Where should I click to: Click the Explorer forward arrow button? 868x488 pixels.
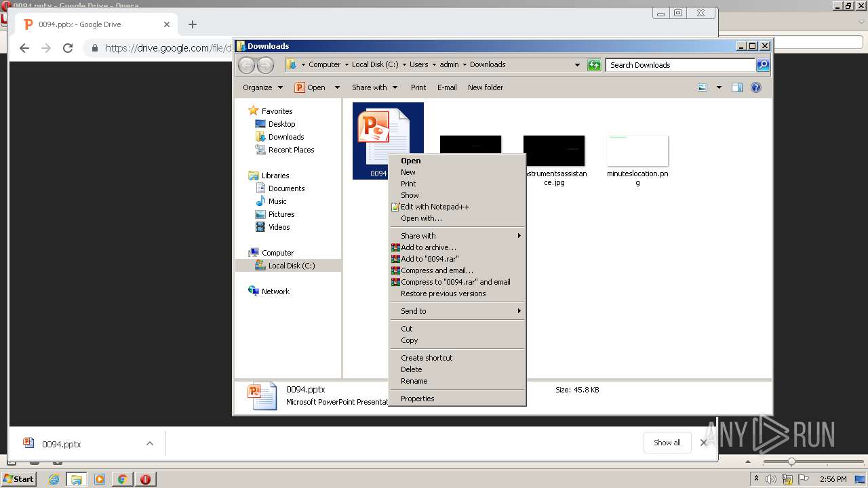[x=265, y=65]
